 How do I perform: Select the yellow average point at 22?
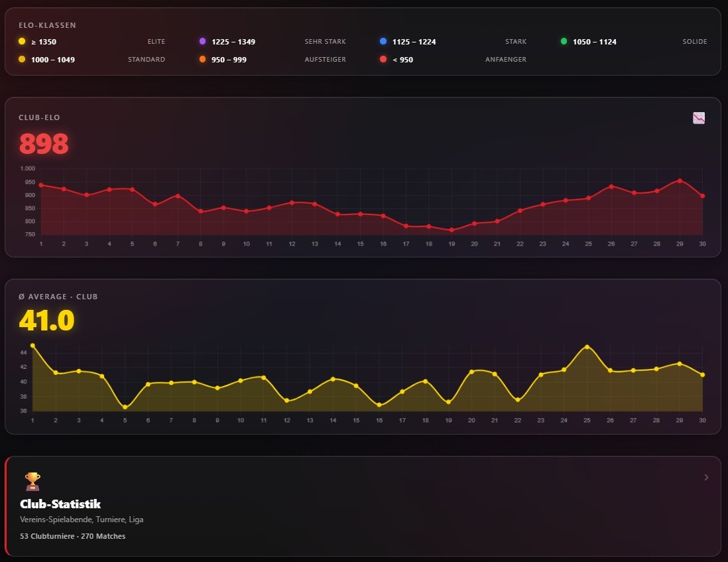(x=518, y=399)
